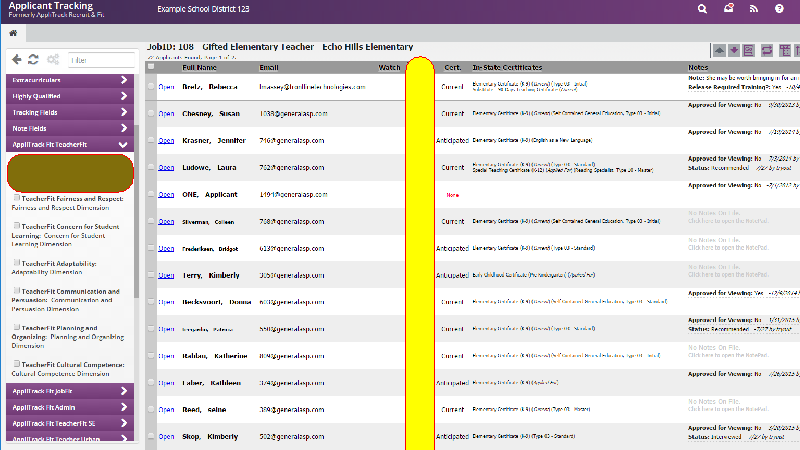800x450 pixels.
Task: Sort by Cert. column header
Action: pyautogui.click(x=453, y=67)
